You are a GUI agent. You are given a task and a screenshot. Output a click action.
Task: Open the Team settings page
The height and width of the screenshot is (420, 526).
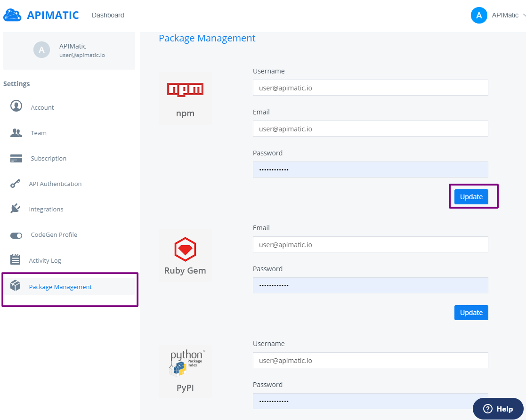[x=39, y=133]
